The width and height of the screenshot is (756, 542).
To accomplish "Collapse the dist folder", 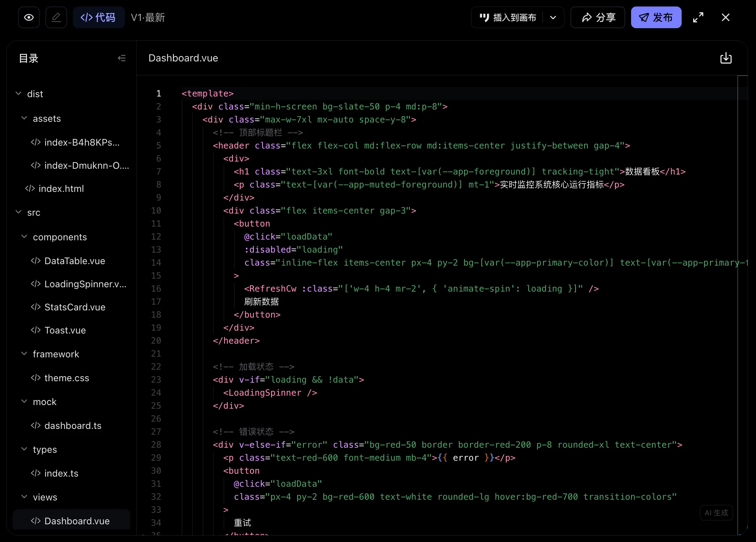I will point(19,94).
